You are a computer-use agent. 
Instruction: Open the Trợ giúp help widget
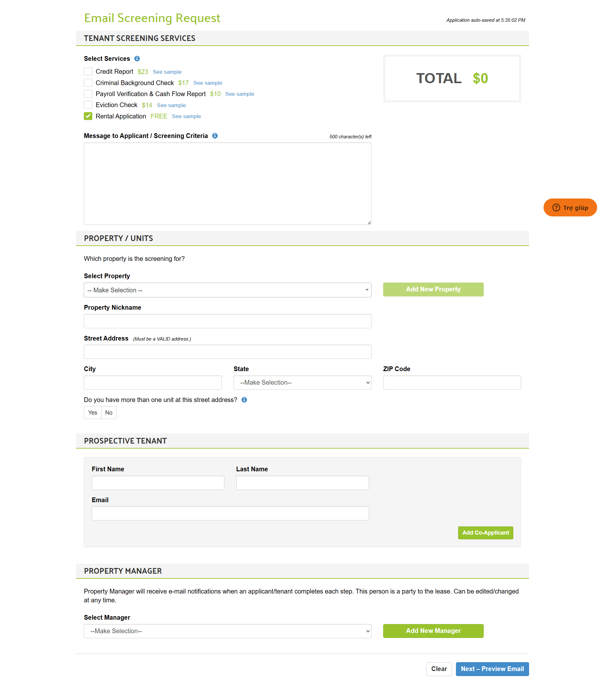[x=570, y=207]
